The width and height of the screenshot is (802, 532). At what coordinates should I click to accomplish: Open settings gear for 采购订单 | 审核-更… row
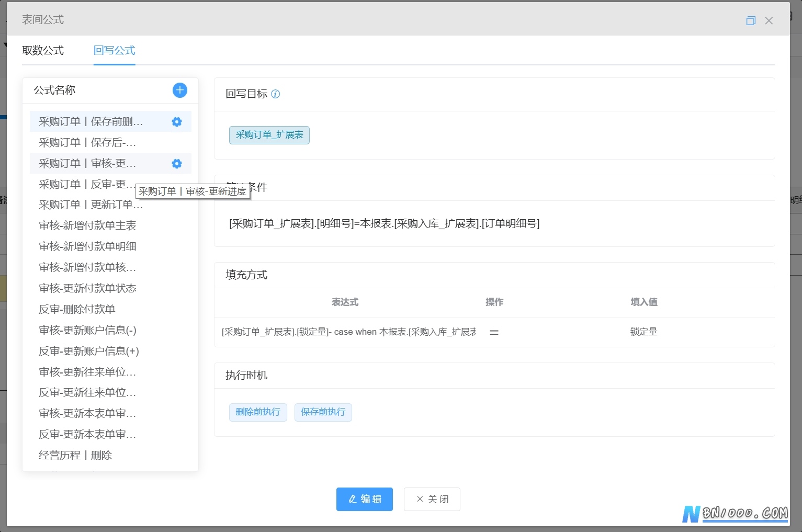[x=177, y=164]
